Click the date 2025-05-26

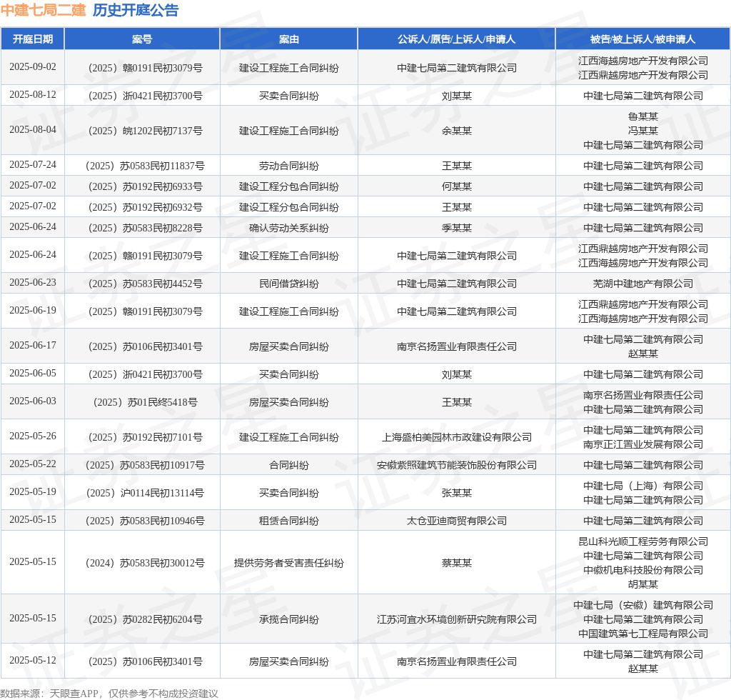33,436
